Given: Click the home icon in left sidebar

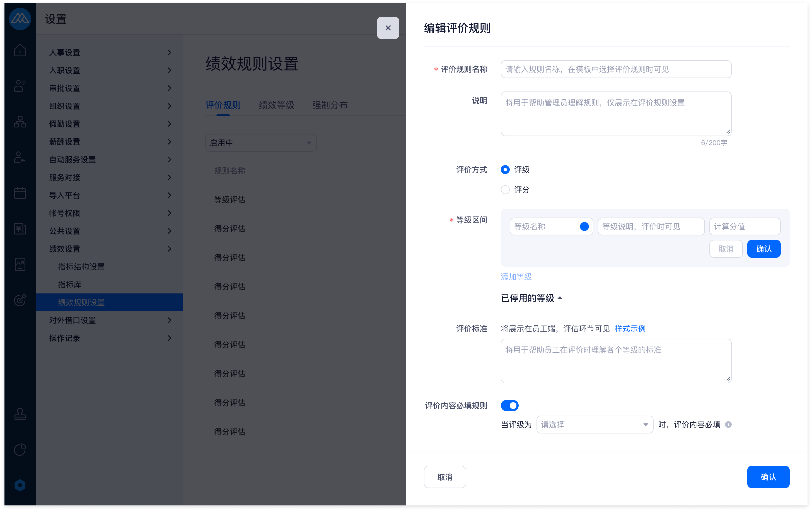Looking at the screenshot, I should [20, 50].
